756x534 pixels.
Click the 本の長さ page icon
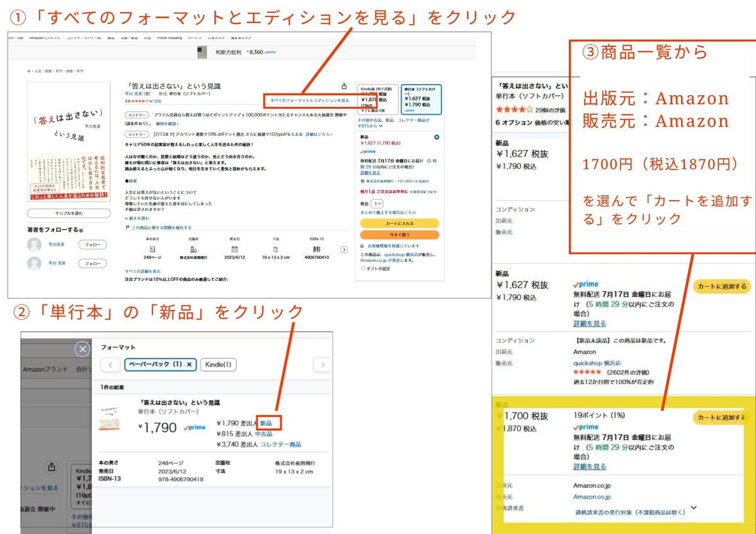pyautogui.click(x=152, y=249)
